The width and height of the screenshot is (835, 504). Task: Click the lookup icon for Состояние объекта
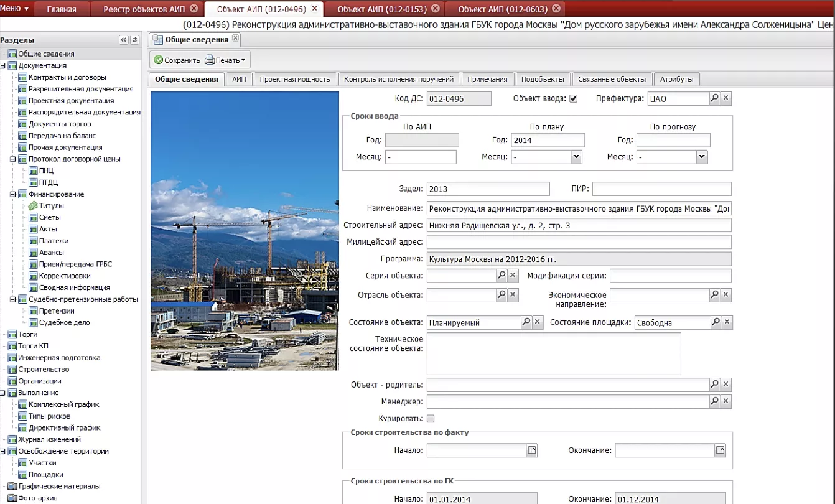(x=526, y=322)
